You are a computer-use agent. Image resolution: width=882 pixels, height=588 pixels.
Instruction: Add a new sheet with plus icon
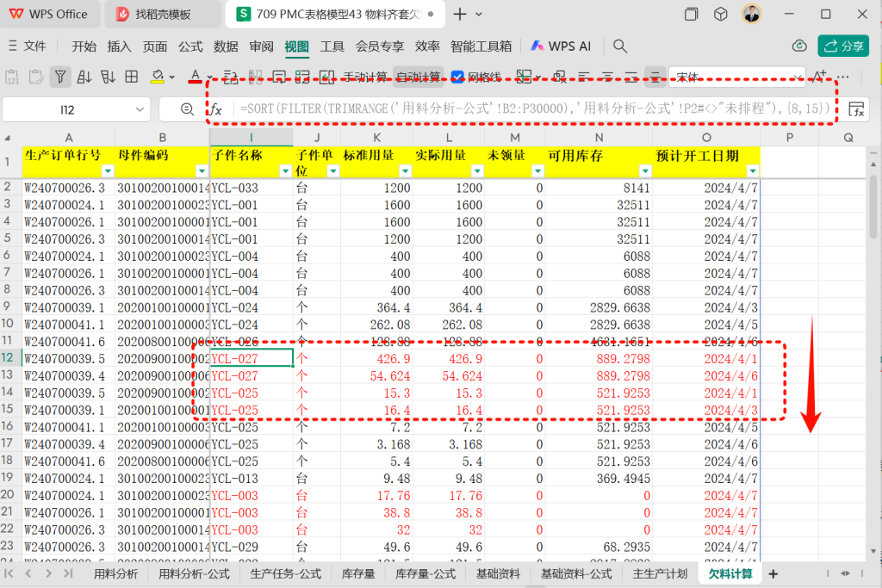coord(773,574)
